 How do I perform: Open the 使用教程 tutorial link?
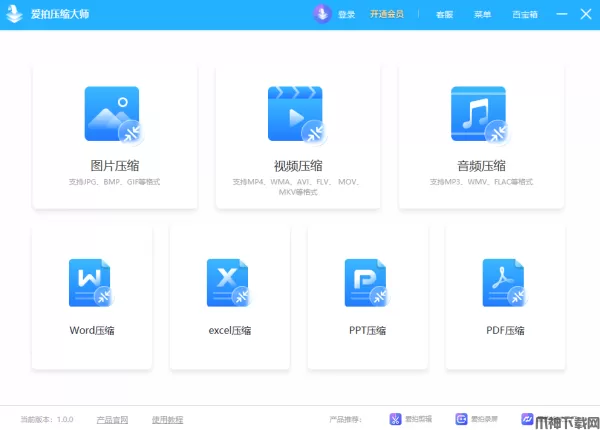tap(167, 420)
